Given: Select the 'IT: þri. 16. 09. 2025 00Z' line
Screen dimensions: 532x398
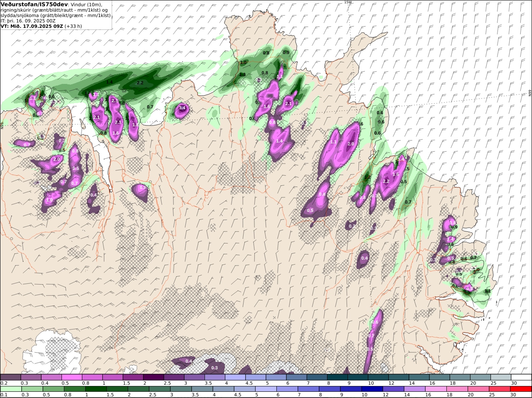Looking at the screenshot, I should click(28, 20).
